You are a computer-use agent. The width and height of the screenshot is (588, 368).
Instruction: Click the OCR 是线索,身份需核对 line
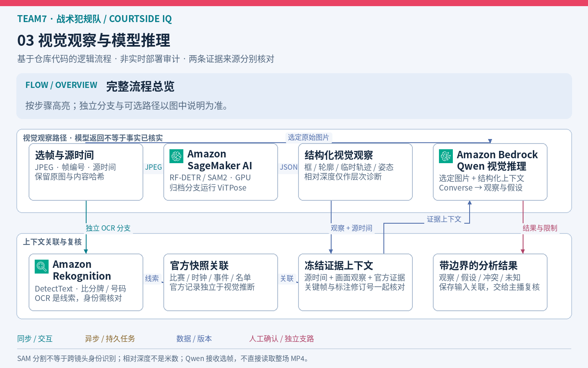pos(78,298)
